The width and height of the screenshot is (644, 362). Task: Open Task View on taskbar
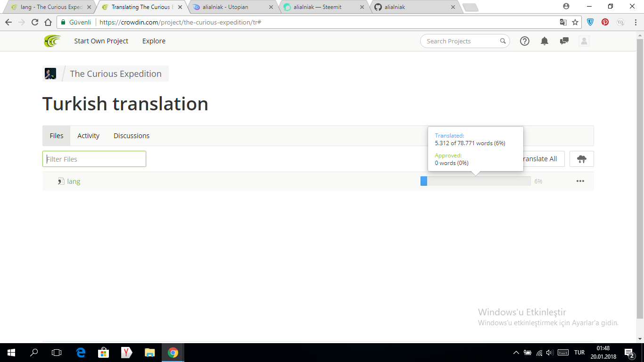(57, 353)
